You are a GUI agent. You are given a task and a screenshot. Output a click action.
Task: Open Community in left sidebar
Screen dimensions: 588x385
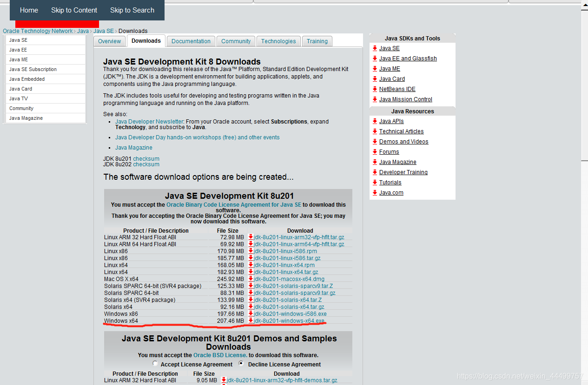pyautogui.click(x=46, y=108)
